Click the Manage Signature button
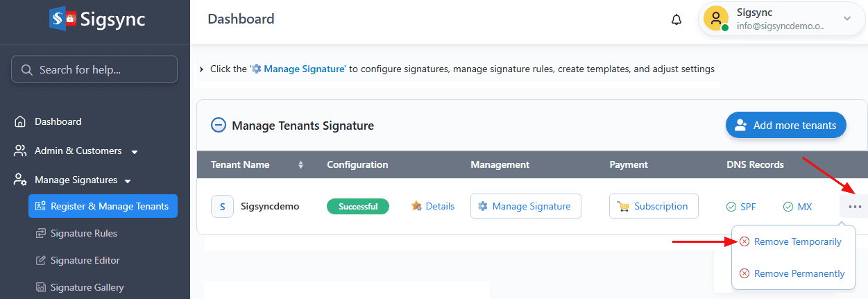 coord(525,206)
